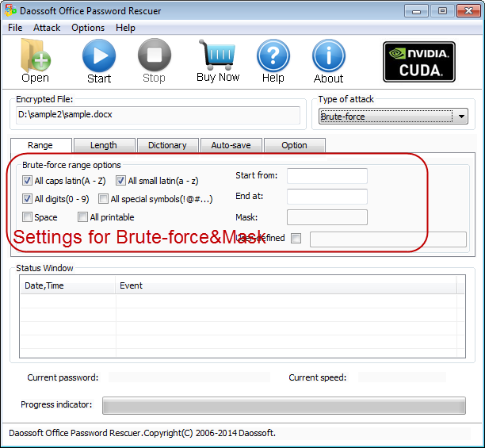The width and height of the screenshot is (485, 448).
Task: Click the Event column header
Action: coord(286,285)
